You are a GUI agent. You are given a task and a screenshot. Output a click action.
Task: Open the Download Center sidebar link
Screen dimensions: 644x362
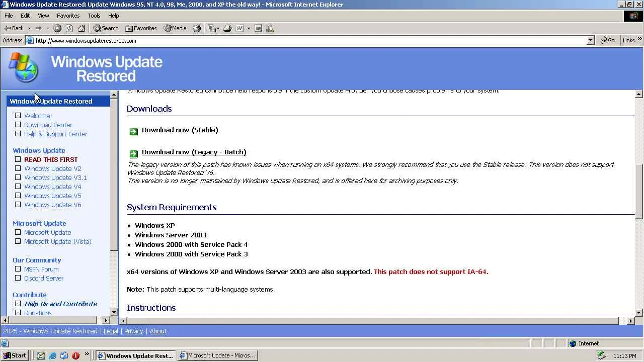48,125
